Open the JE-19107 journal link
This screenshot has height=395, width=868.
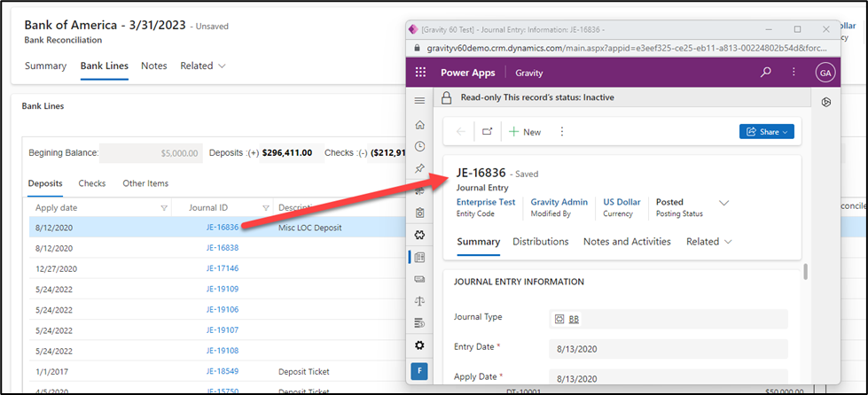point(223,329)
